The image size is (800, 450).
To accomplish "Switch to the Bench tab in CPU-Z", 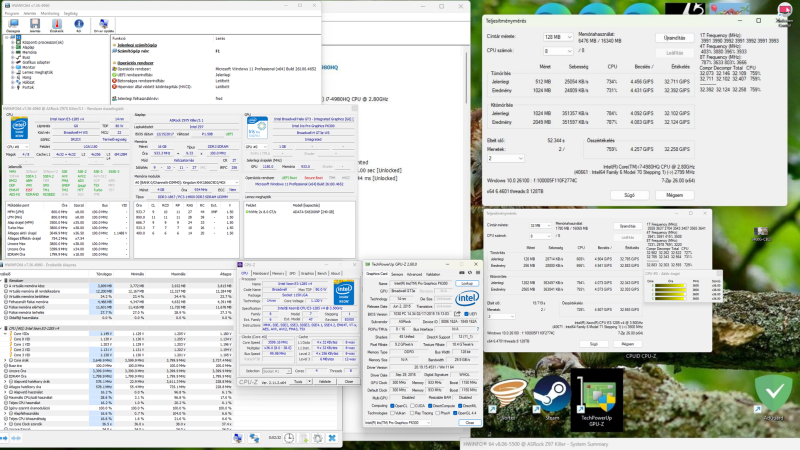I will [322, 273].
